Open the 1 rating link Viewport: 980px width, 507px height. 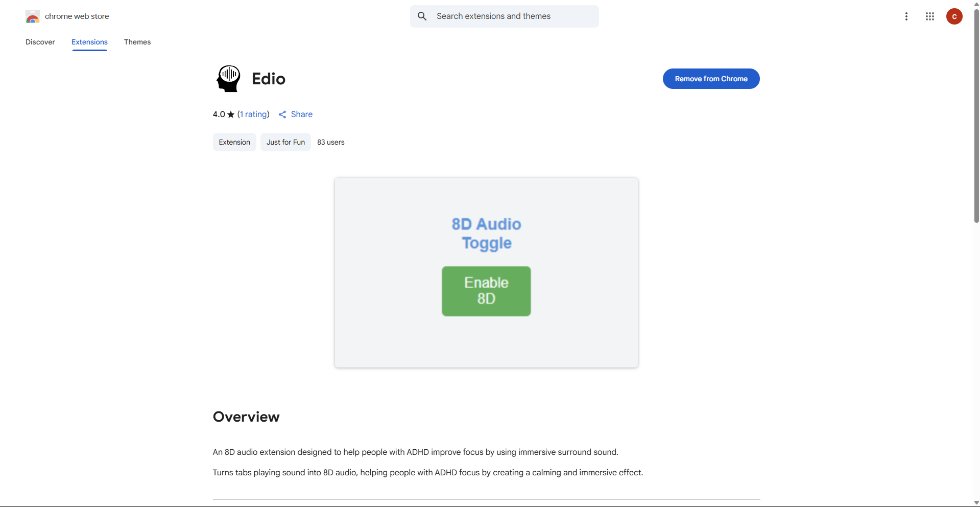(x=253, y=114)
